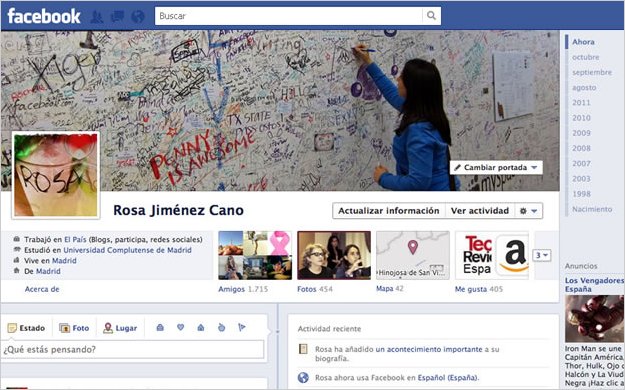Jump to 2009 in timeline

click(581, 133)
